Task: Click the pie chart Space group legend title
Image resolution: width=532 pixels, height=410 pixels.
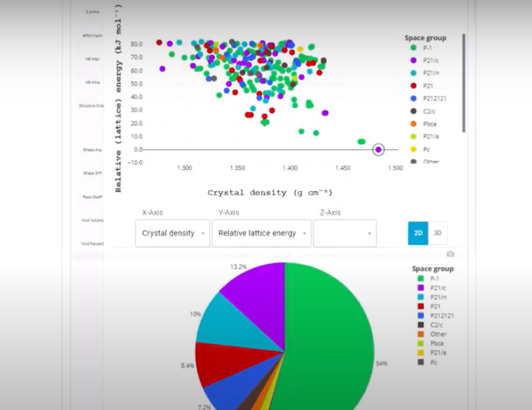Action: [433, 269]
